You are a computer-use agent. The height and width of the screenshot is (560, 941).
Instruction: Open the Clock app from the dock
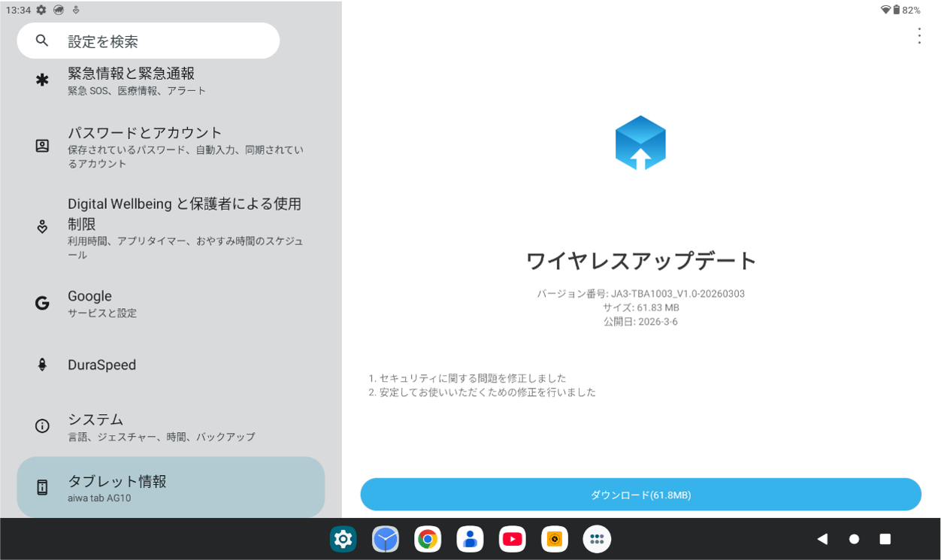click(x=386, y=539)
